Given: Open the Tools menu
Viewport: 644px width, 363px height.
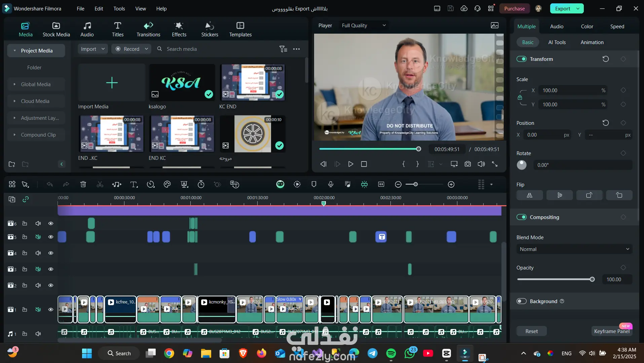Looking at the screenshot, I should coord(119,9).
